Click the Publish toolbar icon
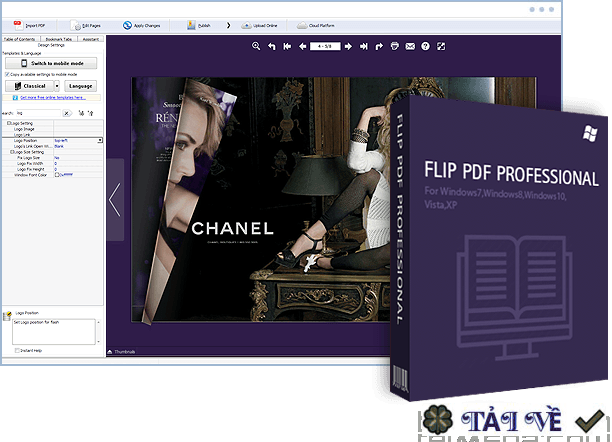This screenshot has width=612, height=442. pos(191,25)
